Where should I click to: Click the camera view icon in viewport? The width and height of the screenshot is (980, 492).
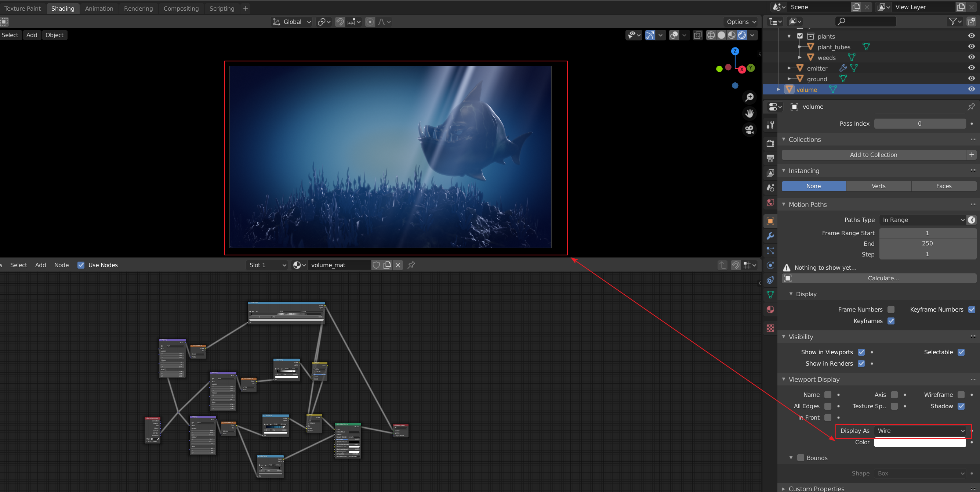(749, 129)
